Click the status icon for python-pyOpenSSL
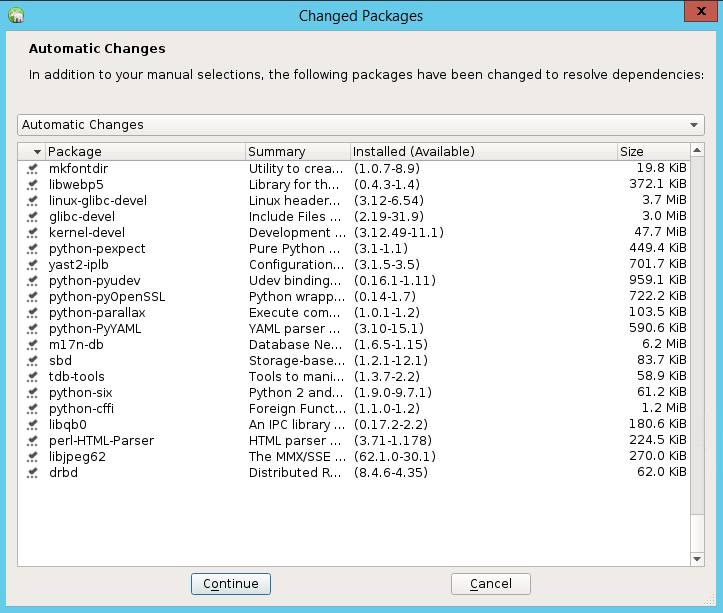 point(32,297)
